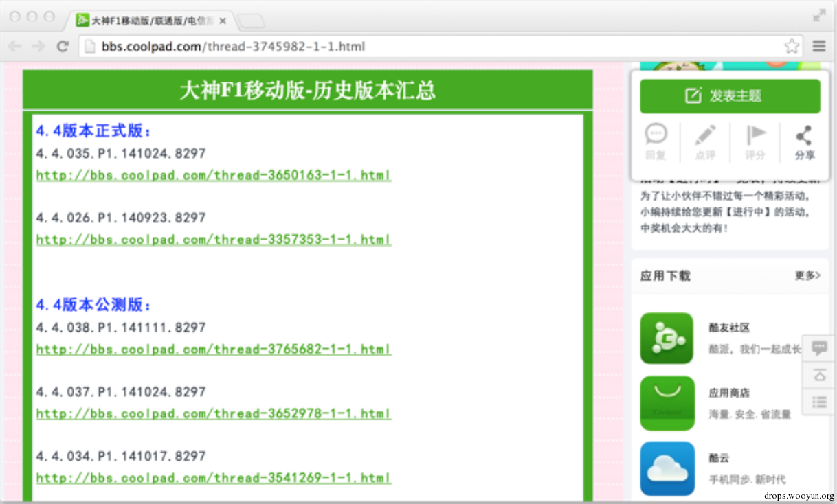Open a new tab beside current tab

pos(251,21)
